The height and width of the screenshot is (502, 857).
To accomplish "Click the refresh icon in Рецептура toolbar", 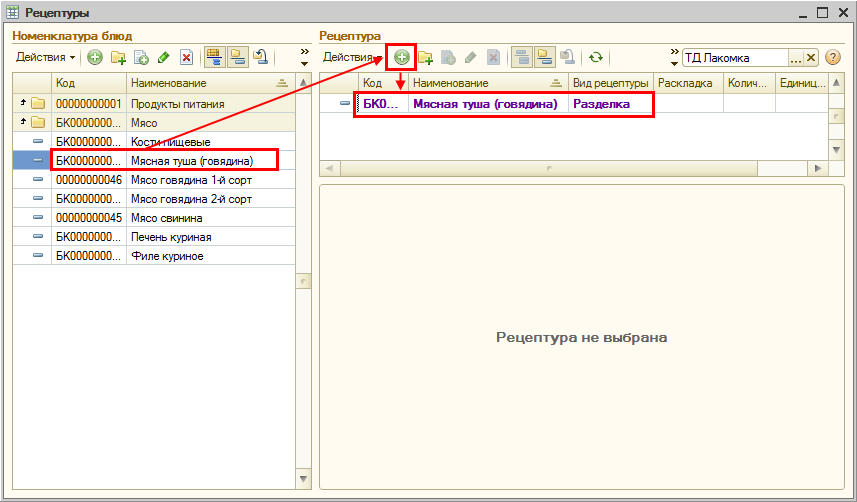I will (596, 58).
